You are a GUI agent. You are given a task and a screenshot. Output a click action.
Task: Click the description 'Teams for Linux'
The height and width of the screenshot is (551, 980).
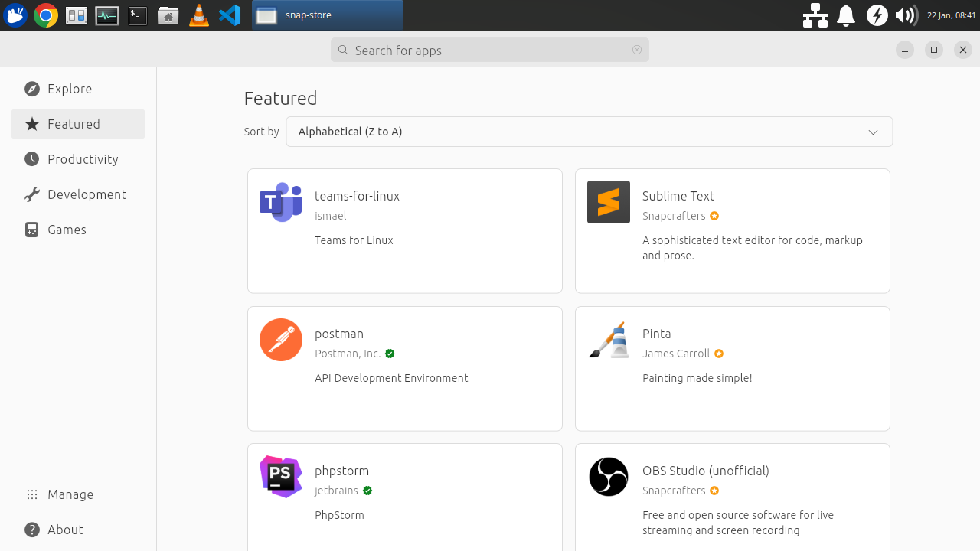point(354,240)
